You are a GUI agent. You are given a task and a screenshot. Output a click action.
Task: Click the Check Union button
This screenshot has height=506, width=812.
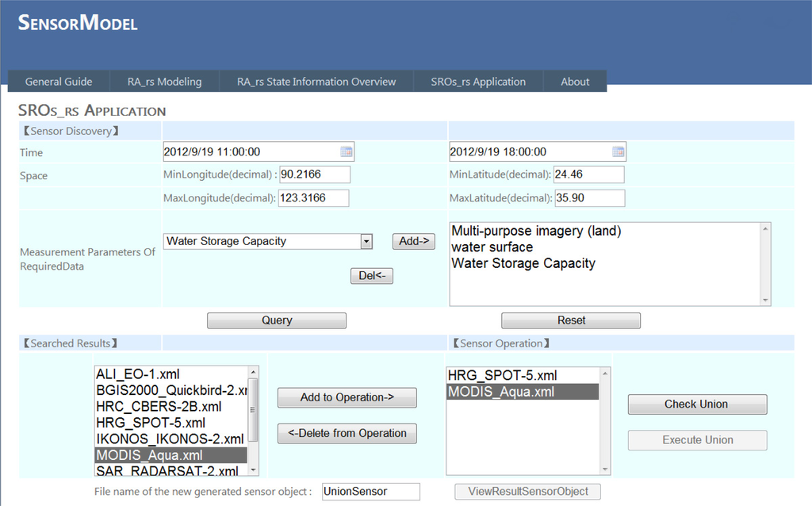pyautogui.click(x=697, y=404)
